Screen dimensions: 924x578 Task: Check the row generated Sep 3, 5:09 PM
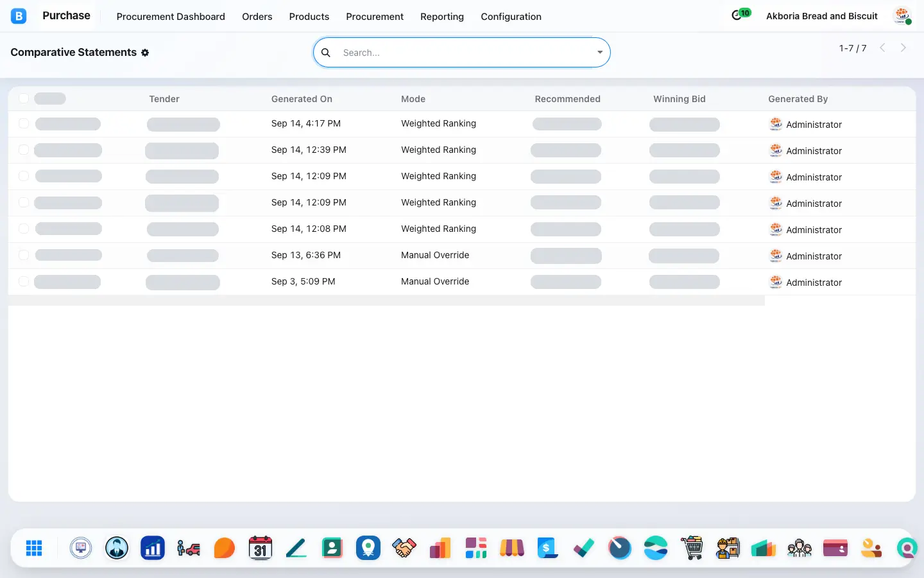[24, 281]
